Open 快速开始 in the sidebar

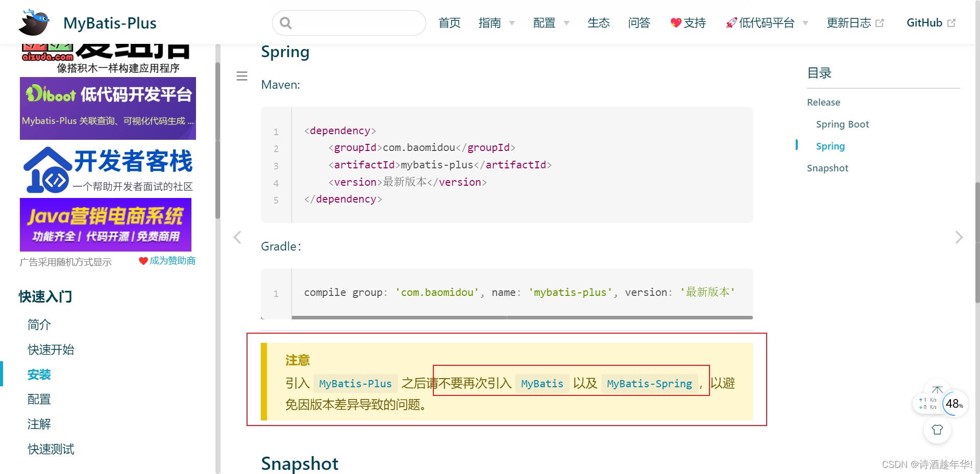tap(51, 350)
